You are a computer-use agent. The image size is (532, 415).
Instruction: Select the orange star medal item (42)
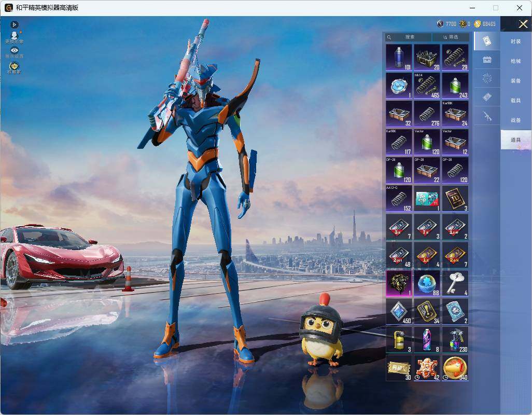(x=427, y=368)
